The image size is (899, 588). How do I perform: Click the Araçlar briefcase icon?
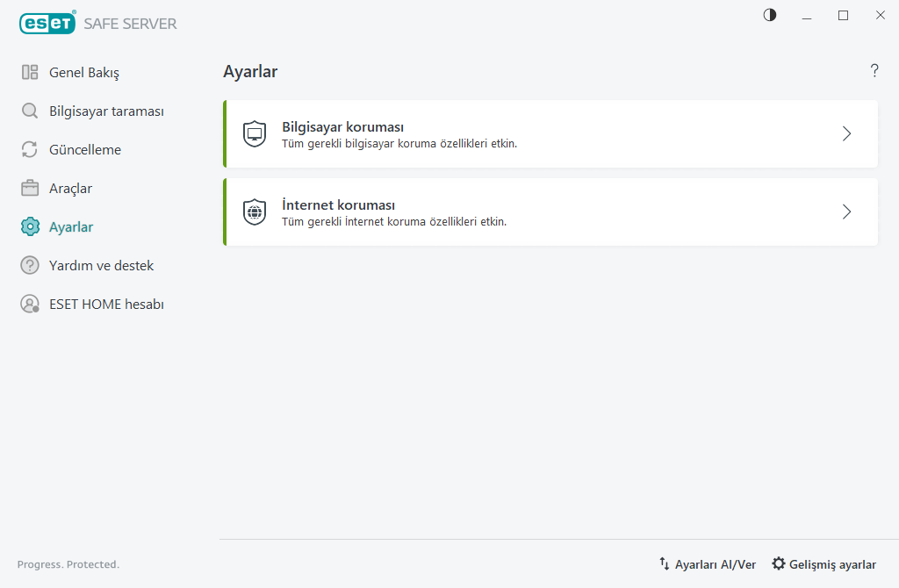pos(30,188)
